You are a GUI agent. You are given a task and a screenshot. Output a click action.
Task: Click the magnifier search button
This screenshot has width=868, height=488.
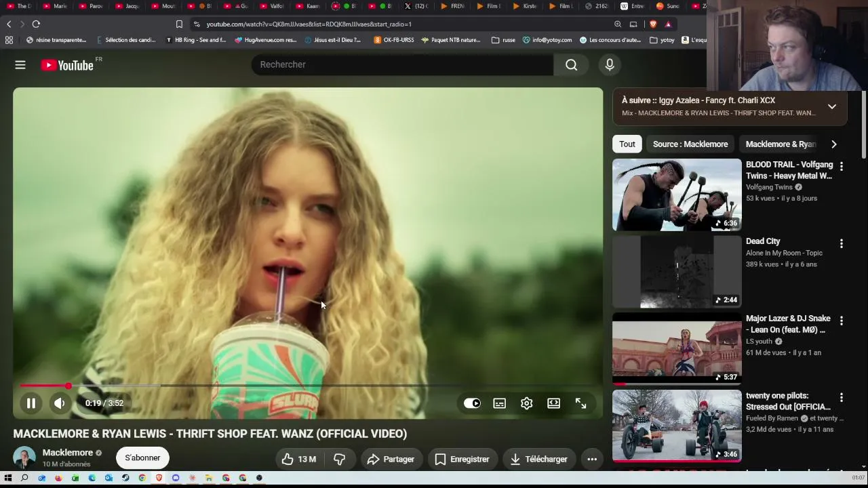[x=572, y=64]
